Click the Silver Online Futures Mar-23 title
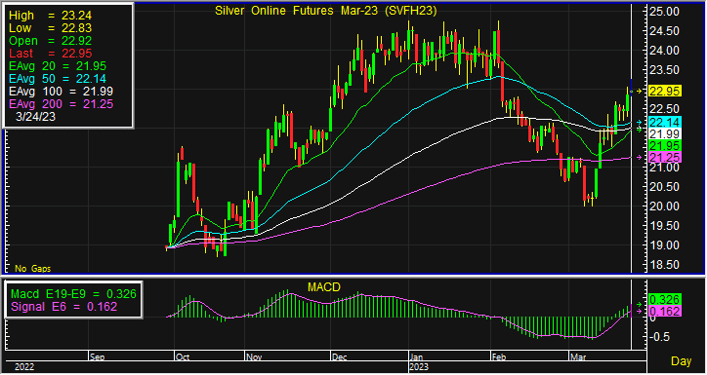707x375 pixels. 326,11
